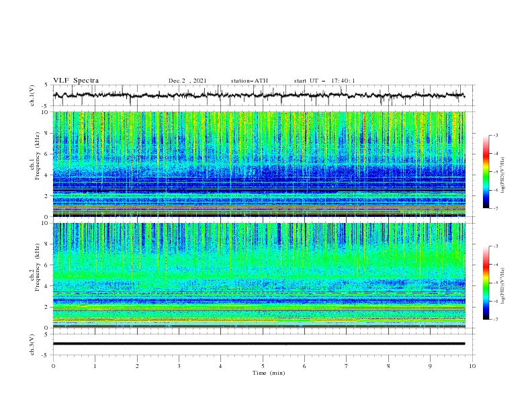The image size is (532, 411).
Task: Click the "VLF Spectra" plot title
Action: pyautogui.click(x=76, y=81)
